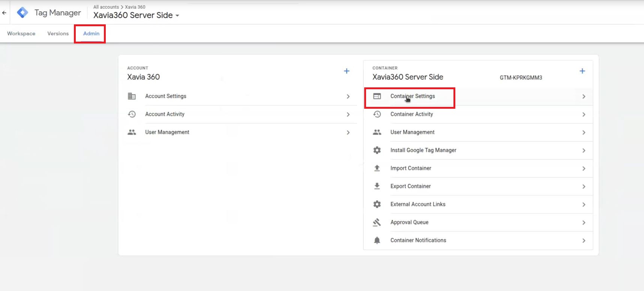
Task: Click the container ID GTM-KPRKGMM3
Action: coord(521,78)
